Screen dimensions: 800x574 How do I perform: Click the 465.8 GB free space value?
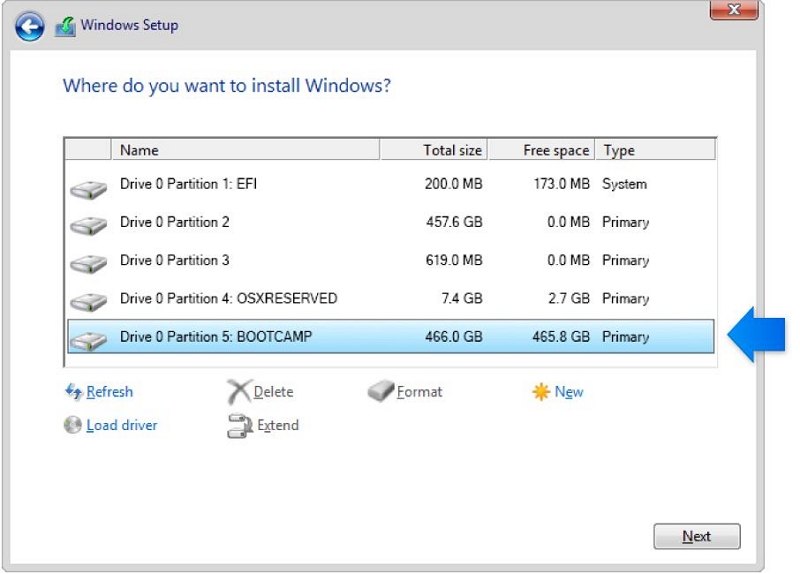561,337
